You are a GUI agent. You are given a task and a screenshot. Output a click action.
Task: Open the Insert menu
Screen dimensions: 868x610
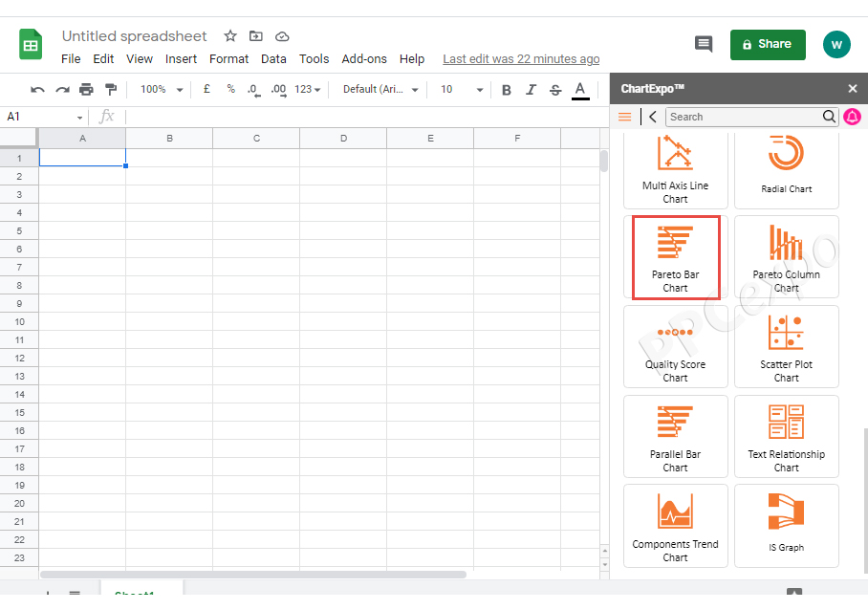point(182,59)
